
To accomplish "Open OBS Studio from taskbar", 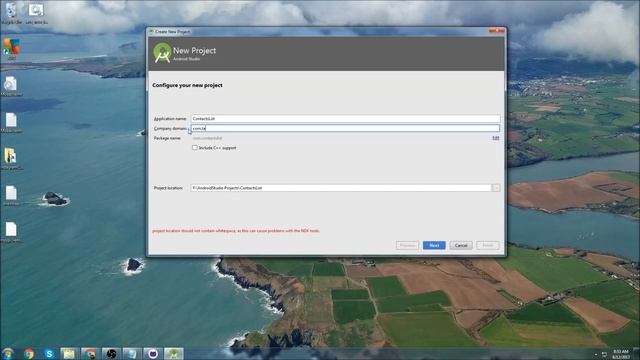I will tap(111, 354).
